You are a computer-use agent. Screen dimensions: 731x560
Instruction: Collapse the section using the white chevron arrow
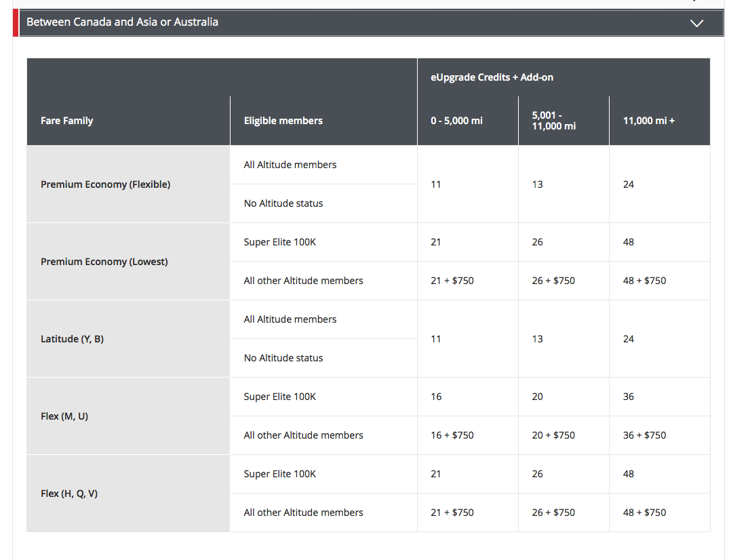click(696, 23)
